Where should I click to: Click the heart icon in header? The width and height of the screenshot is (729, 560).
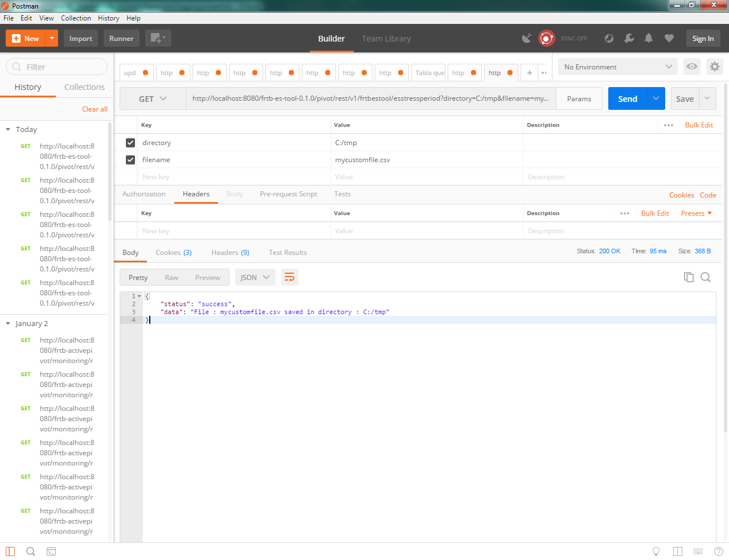(x=669, y=38)
